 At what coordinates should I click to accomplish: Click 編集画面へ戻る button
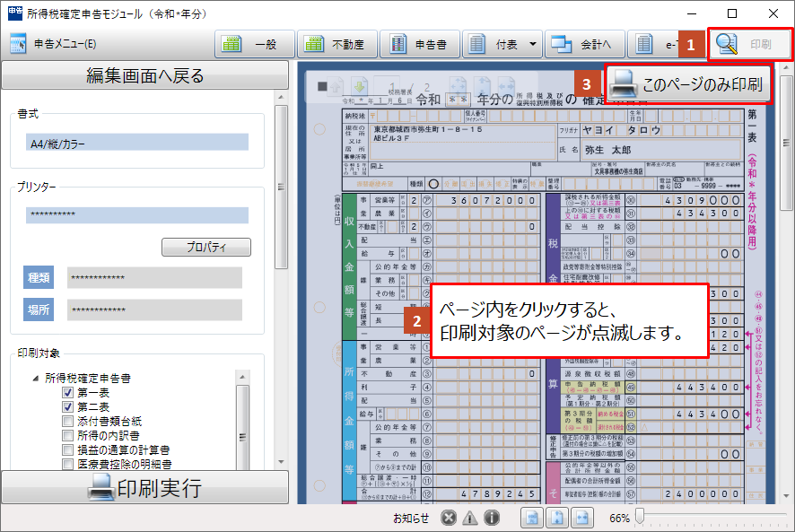[145, 75]
